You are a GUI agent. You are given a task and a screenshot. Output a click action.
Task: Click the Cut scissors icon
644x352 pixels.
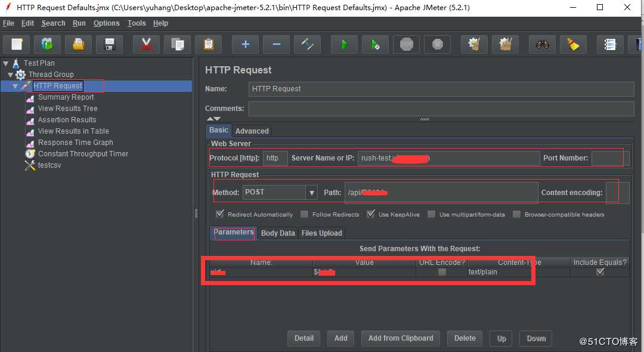point(146,44)
